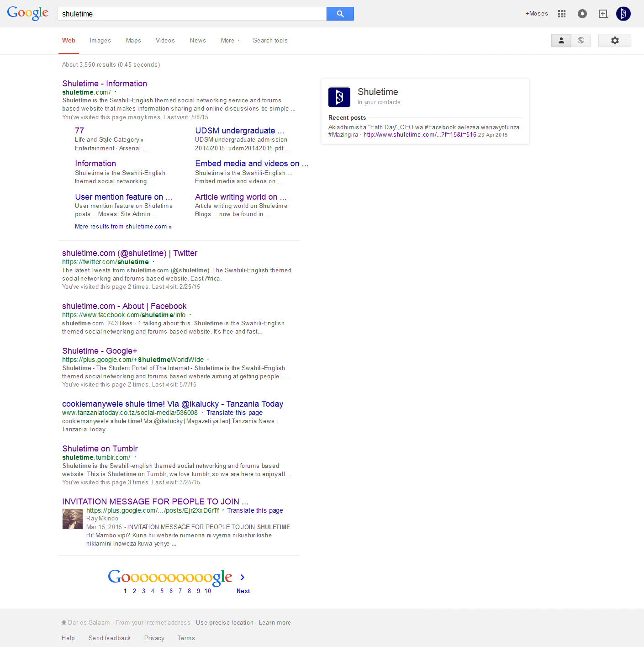This screenshot has width=644, height=647.
Task: Expand the arrow beside shuletime.com URL
Action: coord(115,92)
